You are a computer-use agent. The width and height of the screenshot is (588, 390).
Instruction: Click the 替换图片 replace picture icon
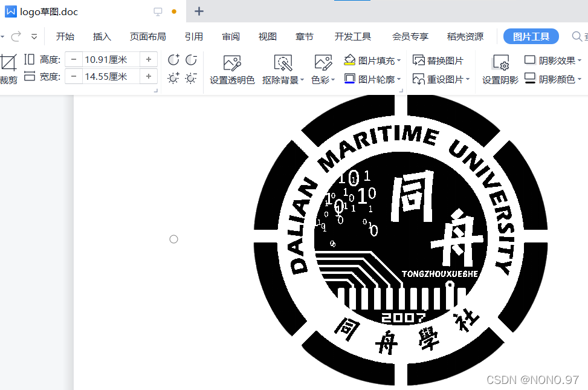pyautogui.click(x=418, y=59)
